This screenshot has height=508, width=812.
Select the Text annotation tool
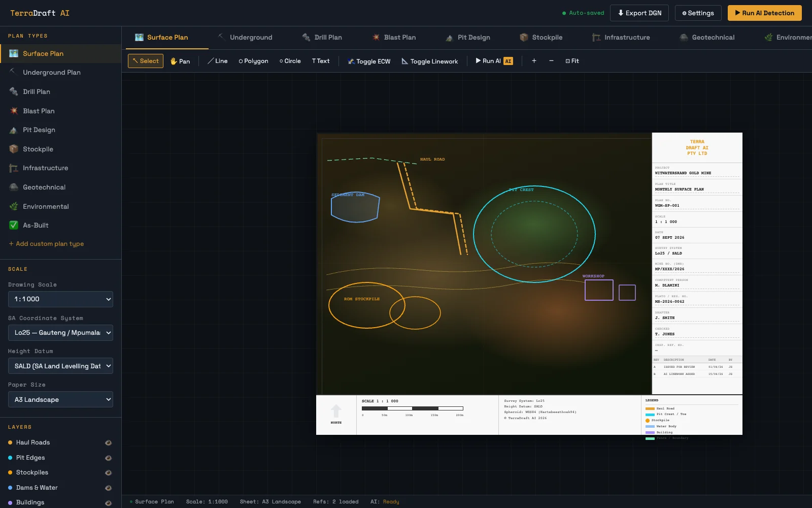[321, 61]
